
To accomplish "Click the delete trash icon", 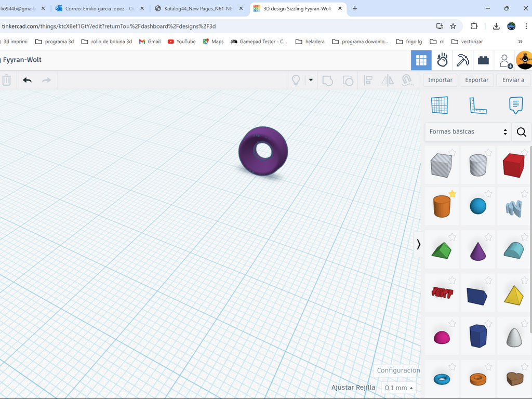I will point(6,81).
